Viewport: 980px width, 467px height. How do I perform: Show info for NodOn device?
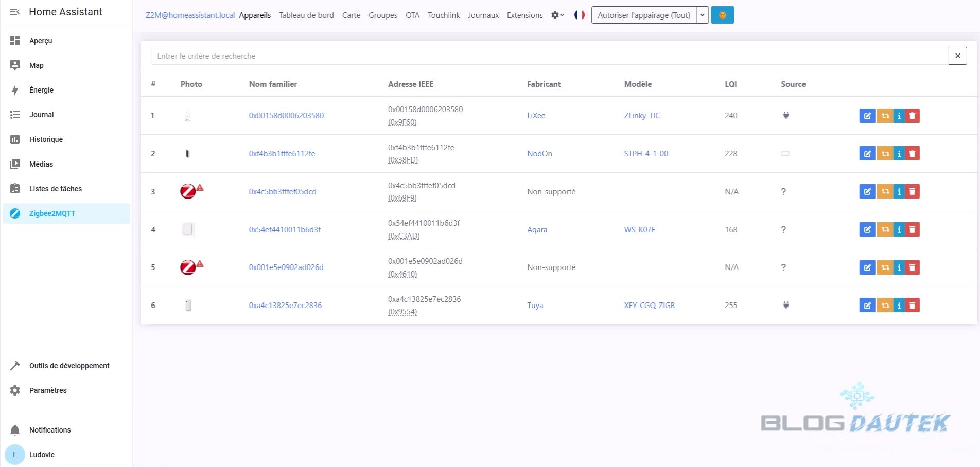[899, 154]
